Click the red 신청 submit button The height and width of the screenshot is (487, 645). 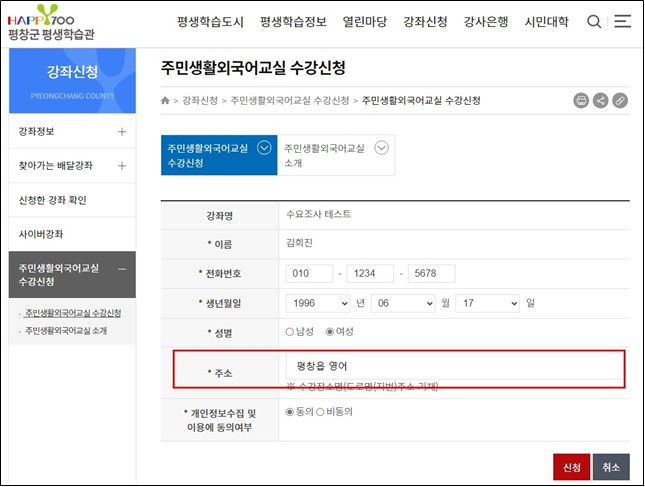pos(571,466)
